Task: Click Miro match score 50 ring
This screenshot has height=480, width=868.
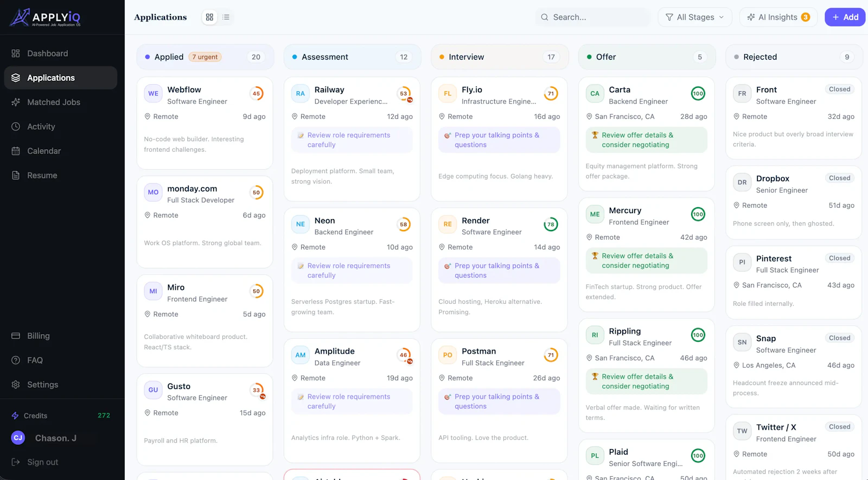Action: click(x=257, y=291)
